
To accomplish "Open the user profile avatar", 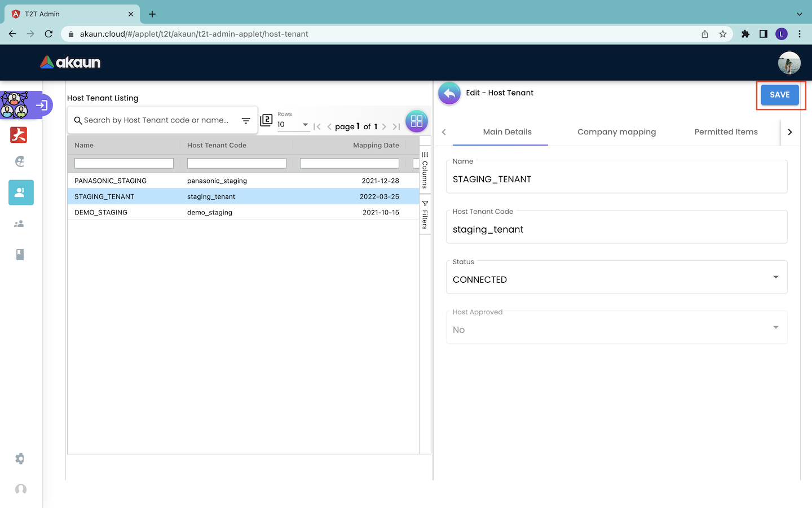I will click(x=789, y=63).
